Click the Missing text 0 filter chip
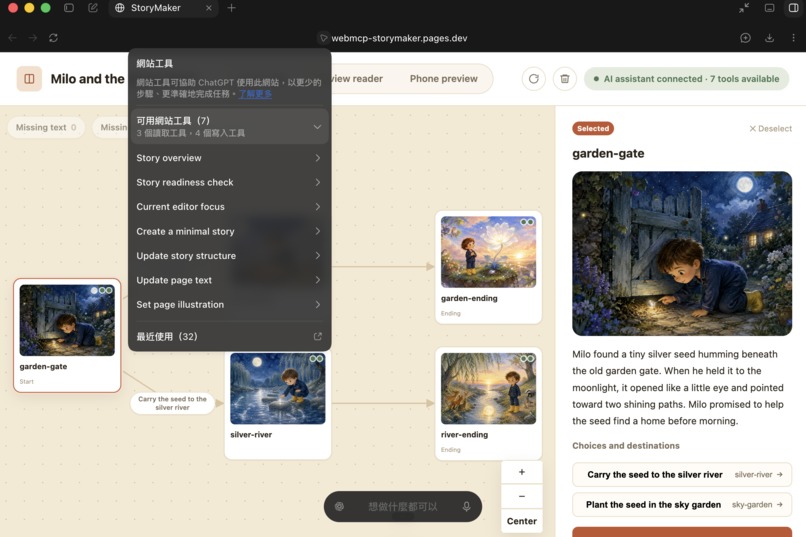This screenshot has width=806, height=537. click(46, 127)
